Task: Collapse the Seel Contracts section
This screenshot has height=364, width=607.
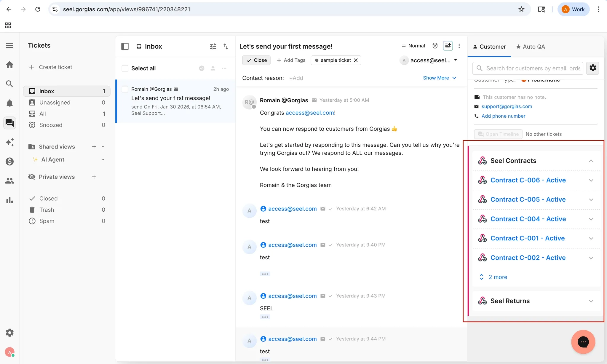Action: tap(591, 161)
